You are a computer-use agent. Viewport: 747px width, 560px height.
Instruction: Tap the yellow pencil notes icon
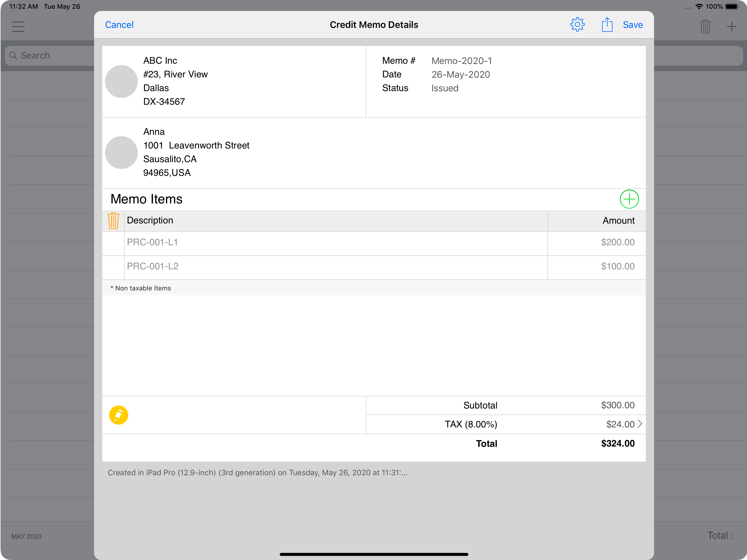(x=119, y=415)
